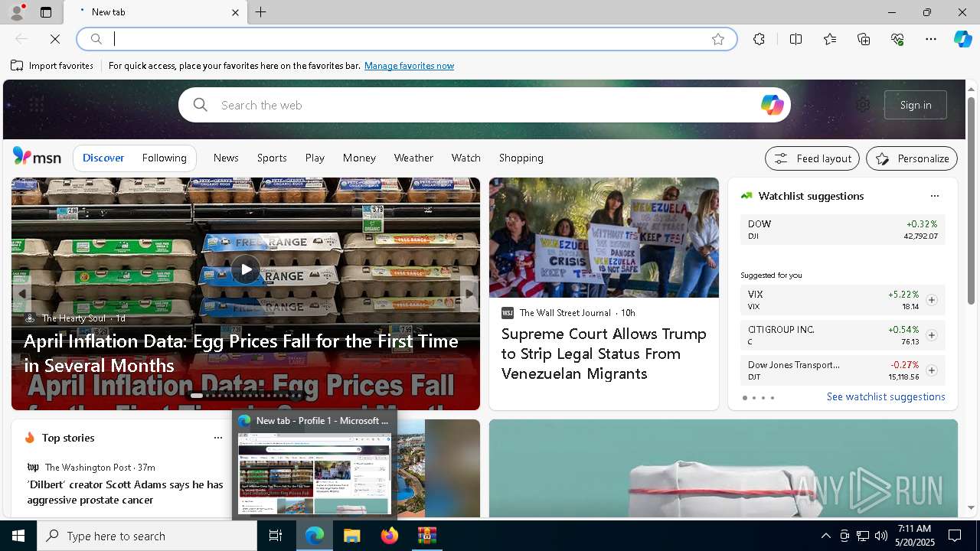Click the Personalize button

[x=912, y=158]
